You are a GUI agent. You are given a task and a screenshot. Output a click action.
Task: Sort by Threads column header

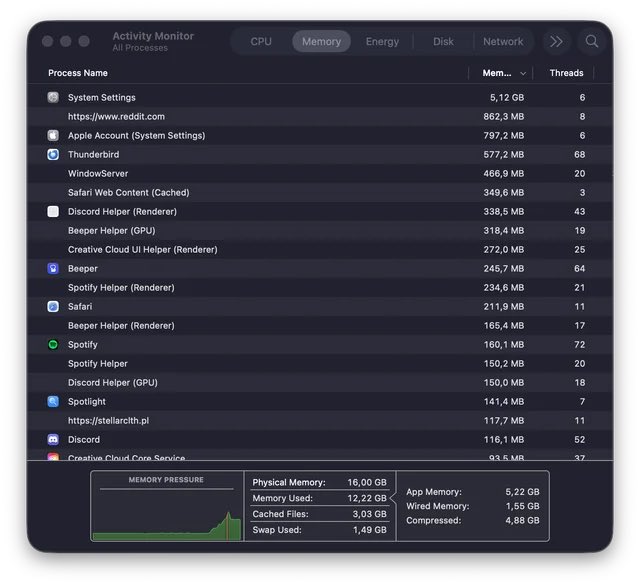pyautogui.click(x=566, y=73)
